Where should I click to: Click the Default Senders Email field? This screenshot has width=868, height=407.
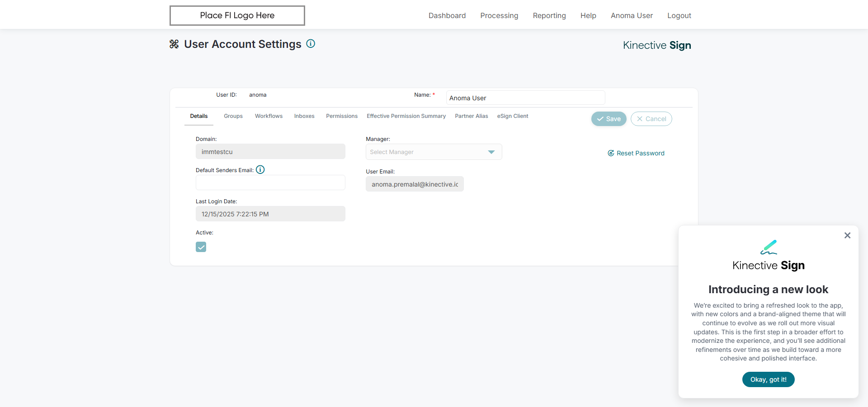point(270,182)
